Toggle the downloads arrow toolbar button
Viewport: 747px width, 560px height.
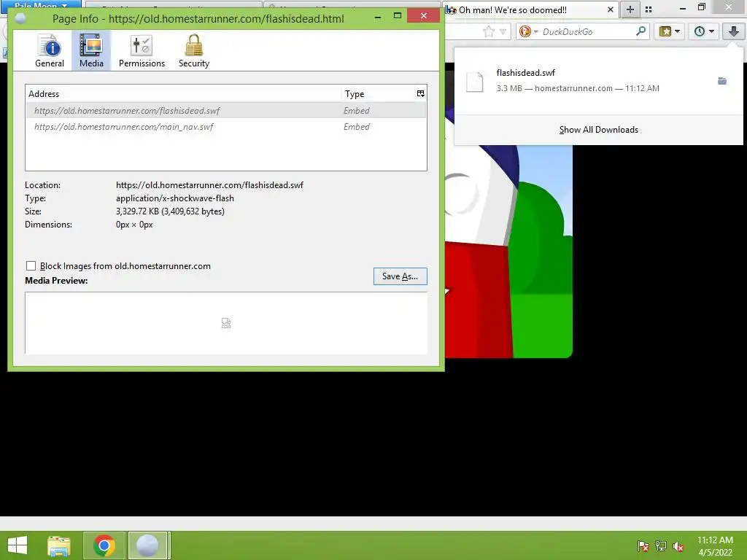pos(733,31)
